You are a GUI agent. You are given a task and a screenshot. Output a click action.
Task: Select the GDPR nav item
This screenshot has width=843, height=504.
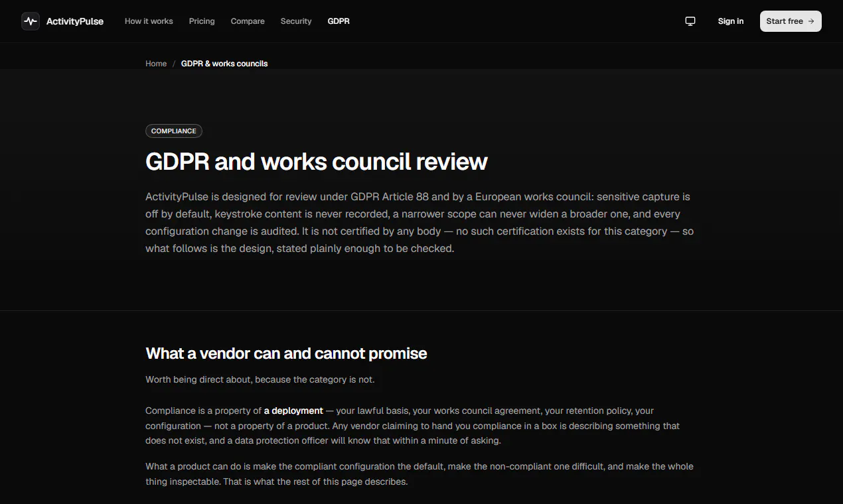tap(339, 21)
